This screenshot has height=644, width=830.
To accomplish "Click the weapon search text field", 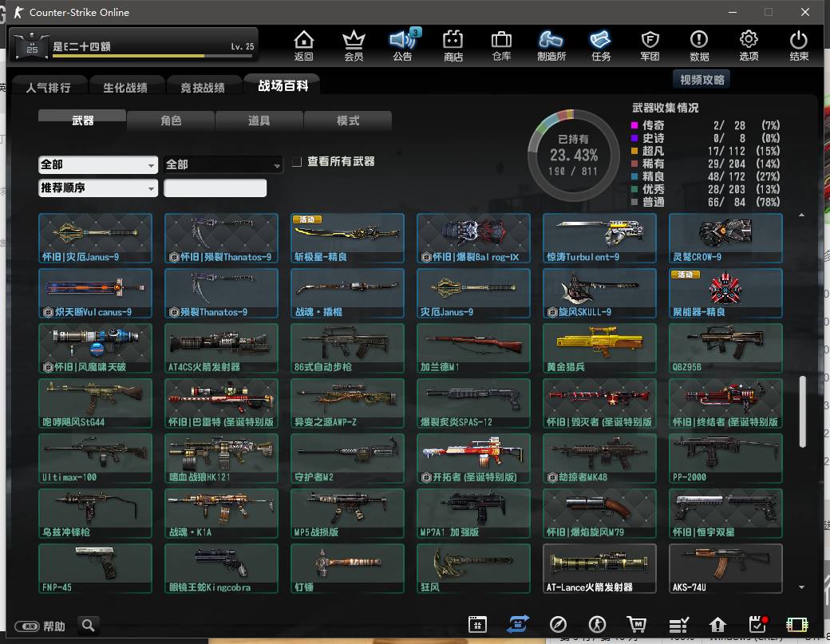I will [x=215, y=188].
